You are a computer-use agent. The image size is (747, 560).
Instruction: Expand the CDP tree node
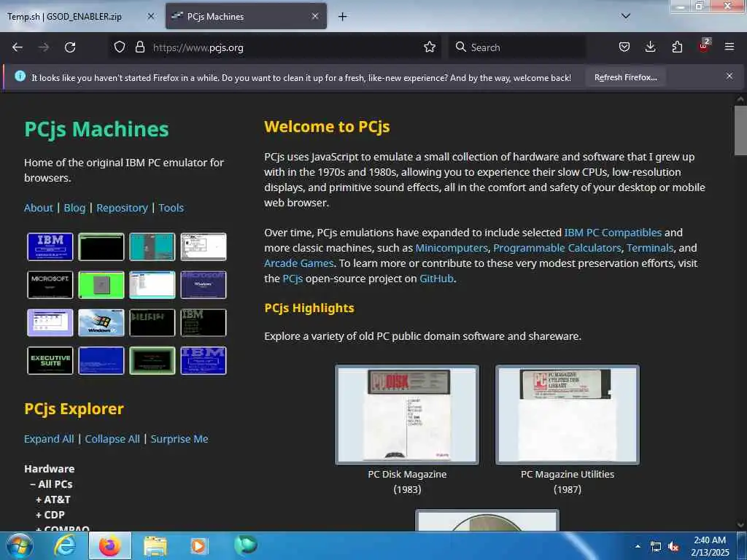(x=50, y=516)
